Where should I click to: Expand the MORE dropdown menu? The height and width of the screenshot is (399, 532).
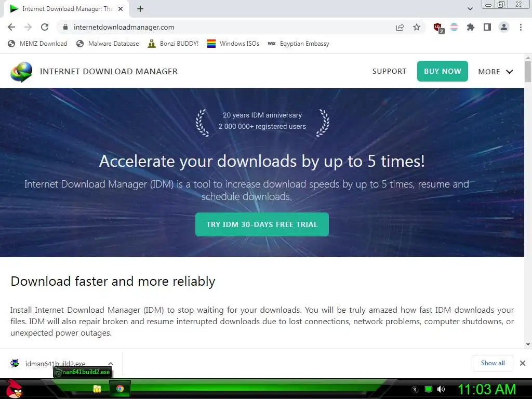click(x=495, y=72)
